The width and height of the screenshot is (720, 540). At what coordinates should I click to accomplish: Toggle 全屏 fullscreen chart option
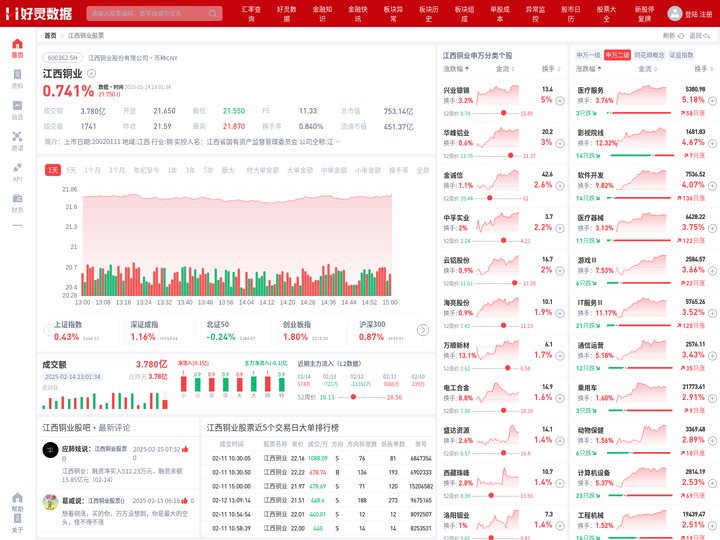(x=422, y=170)
